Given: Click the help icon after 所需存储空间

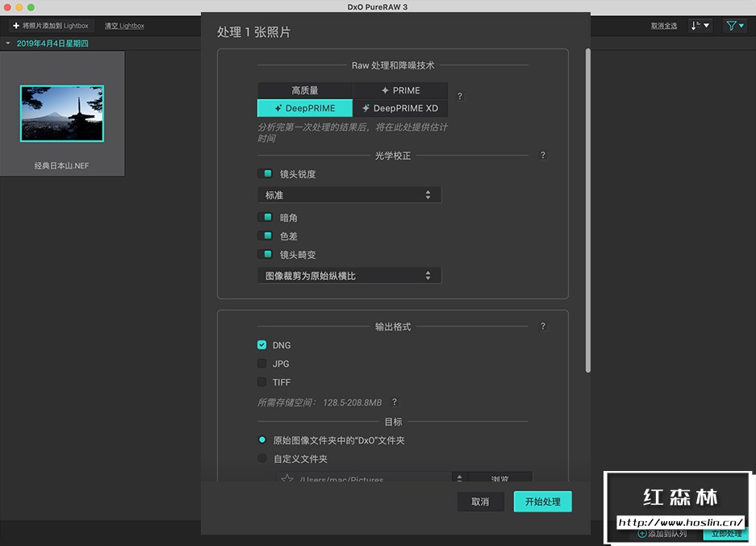Looking at the screenshot, I should (394, 402).
